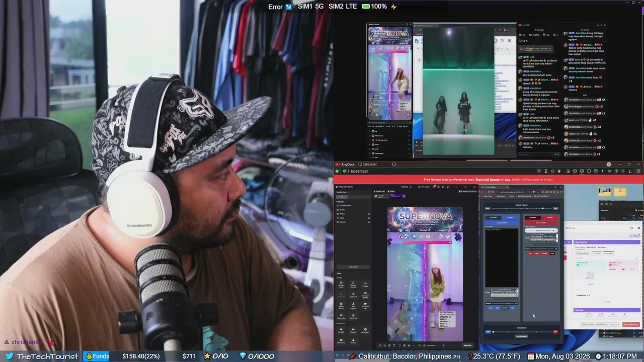The height and width of the screenshot is (362, 644).
Task: Open the Co-host tool in LIVE Studio
Action: [x=365, y=284]
